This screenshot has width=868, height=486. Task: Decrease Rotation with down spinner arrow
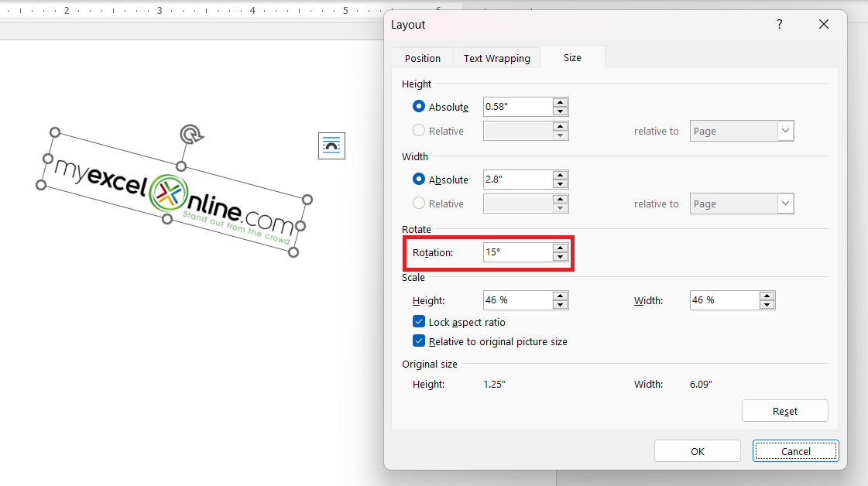tap(561, 257)
